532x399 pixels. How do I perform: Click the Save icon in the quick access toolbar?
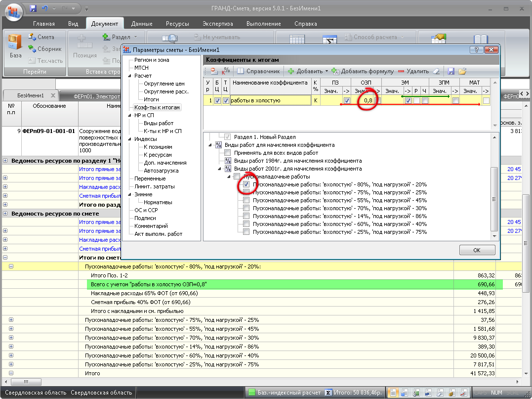pos(33,8)
